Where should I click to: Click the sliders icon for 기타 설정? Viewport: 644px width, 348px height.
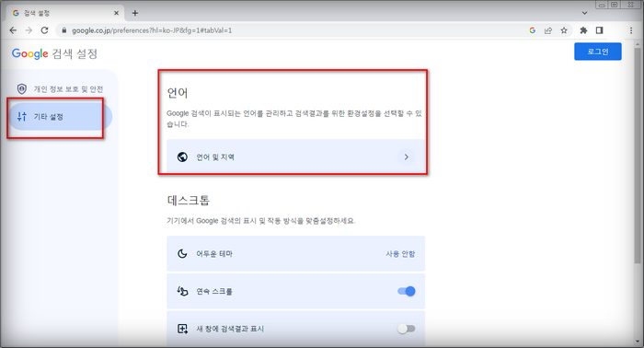[22, 117]
